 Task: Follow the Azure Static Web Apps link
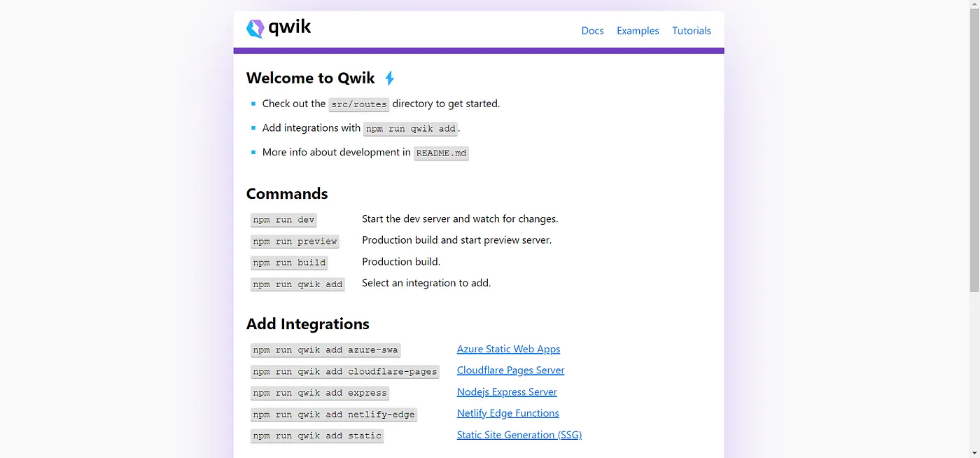click(x=508, y=349)
